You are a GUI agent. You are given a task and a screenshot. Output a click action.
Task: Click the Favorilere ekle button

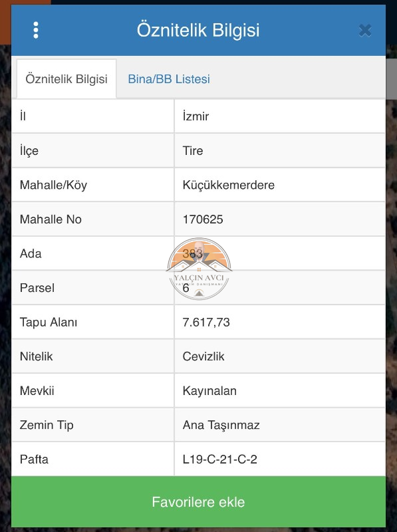(x=198, y=502)
